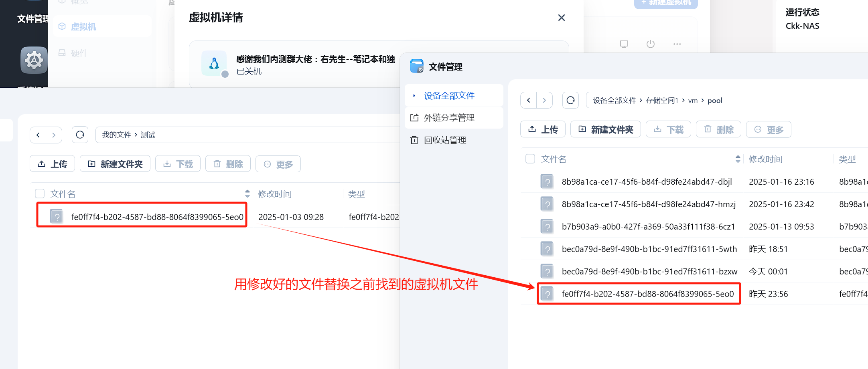Screen dimensions: 868x369
Task: Sort pool files by 文件名 arrows
Action: coord(738,159)
